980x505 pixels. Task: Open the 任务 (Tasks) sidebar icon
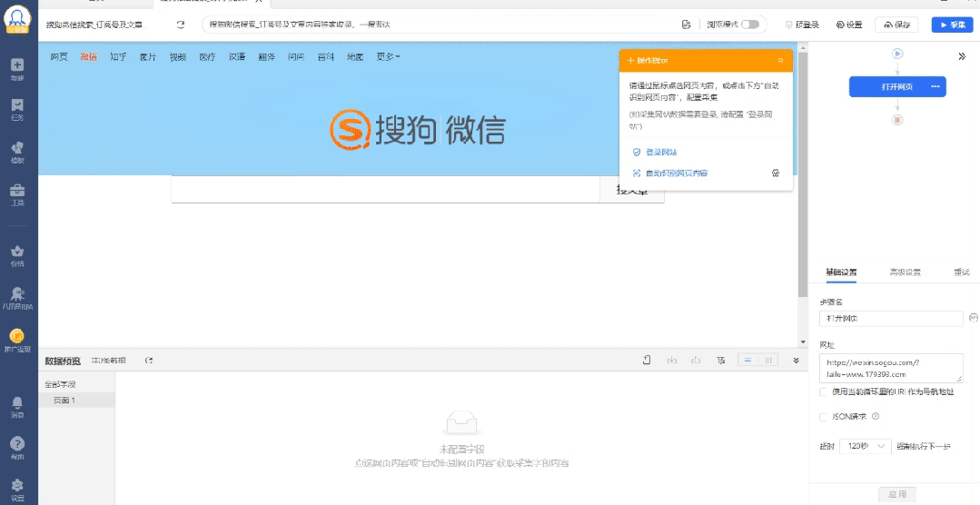(17, 105)
